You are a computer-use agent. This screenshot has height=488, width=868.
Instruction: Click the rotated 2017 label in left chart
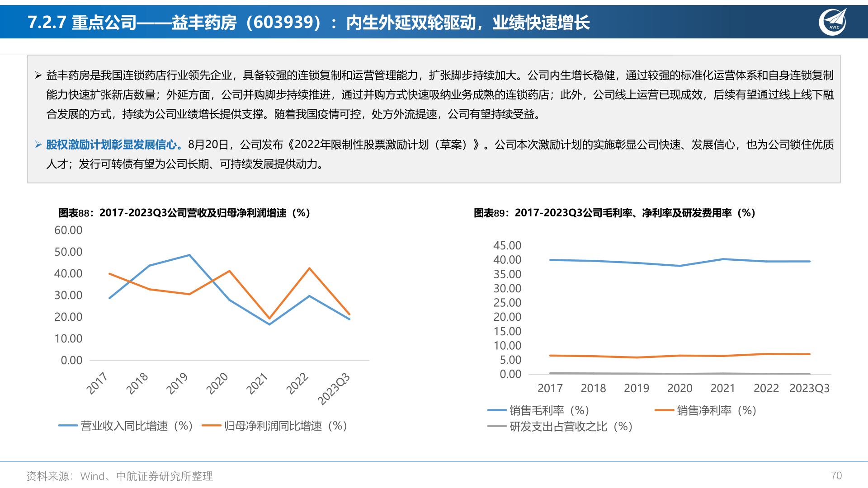pyautogui.click(x=97, y=383)
